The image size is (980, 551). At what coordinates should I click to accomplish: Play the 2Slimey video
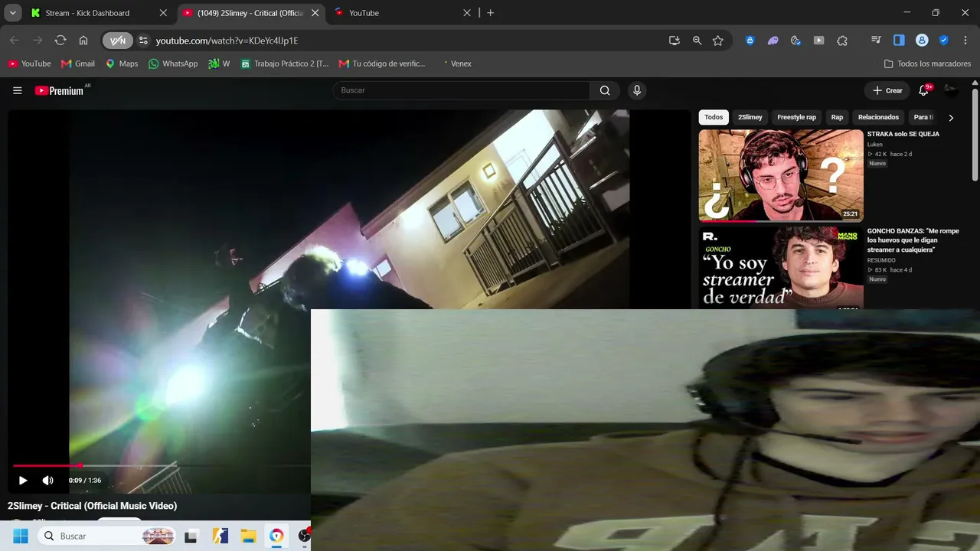click(23, 481)
